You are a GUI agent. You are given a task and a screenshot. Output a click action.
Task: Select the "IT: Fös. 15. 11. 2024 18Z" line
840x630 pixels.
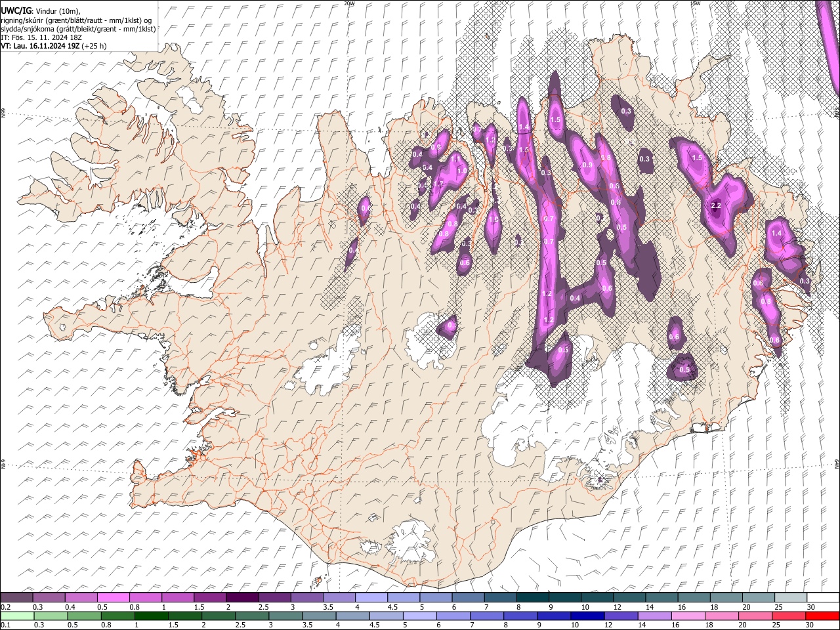pos(41,37)
